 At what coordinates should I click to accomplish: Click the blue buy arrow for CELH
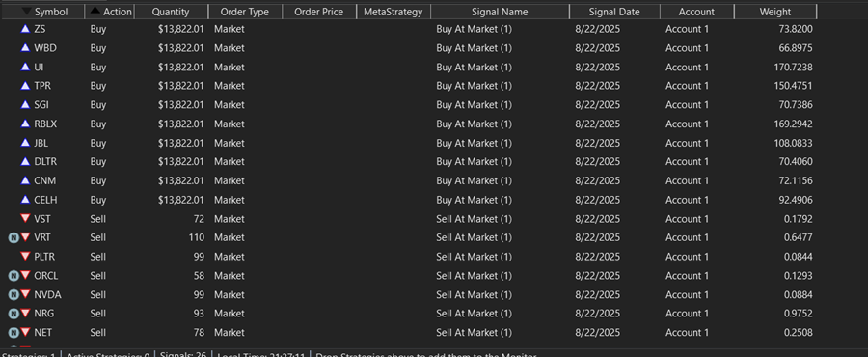tap(25, 200)
